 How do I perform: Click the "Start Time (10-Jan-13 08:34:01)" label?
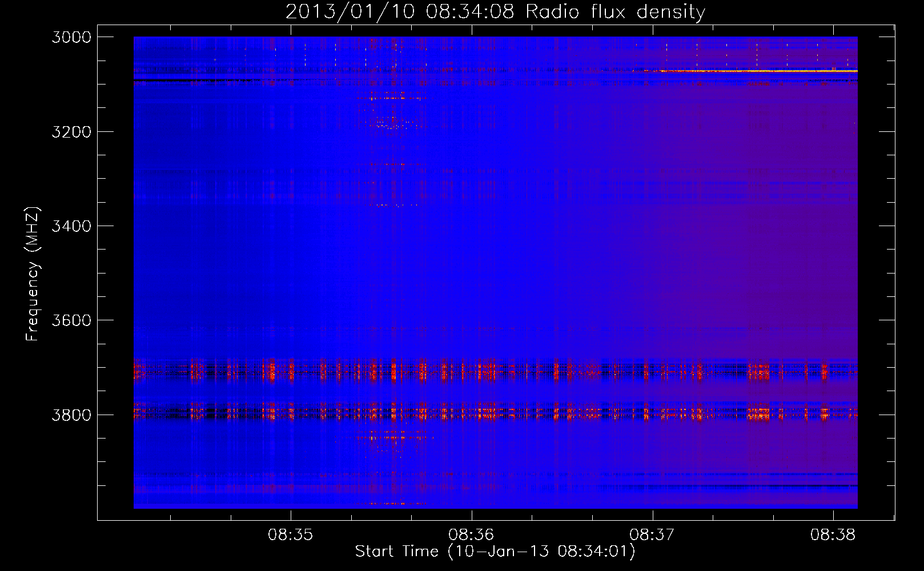click(495, 551)
